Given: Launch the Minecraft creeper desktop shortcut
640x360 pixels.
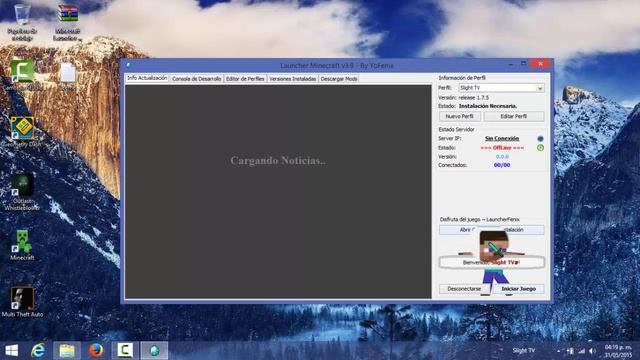Looking at the screenshot, I should (22, 244).
